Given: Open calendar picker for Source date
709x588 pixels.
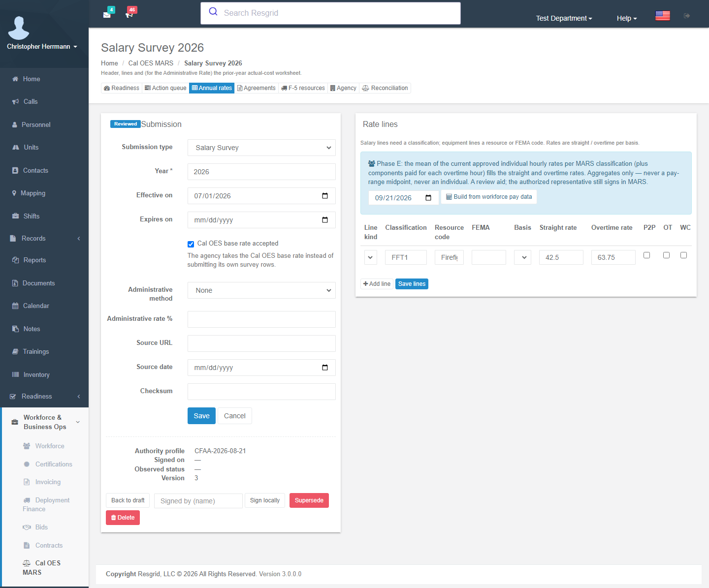Looking at the screenshot, I should point(325,368).
